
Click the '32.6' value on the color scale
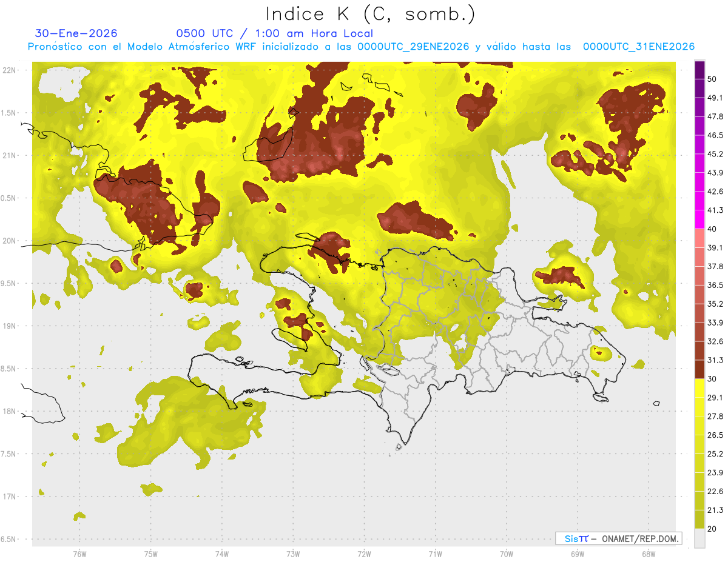[715, 341]
